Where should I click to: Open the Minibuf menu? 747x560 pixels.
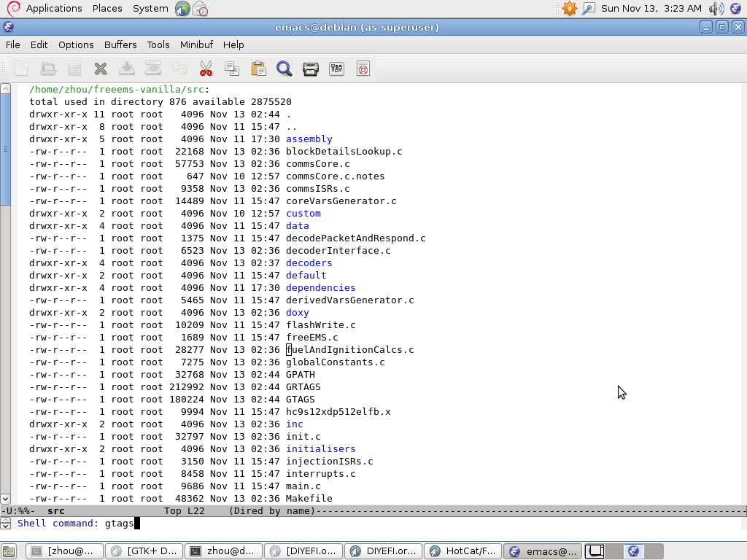196,44
